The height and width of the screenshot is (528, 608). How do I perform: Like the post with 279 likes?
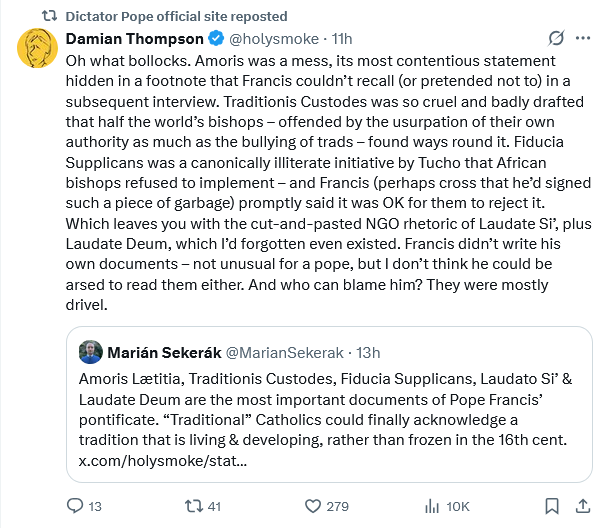tap(314, 506)
